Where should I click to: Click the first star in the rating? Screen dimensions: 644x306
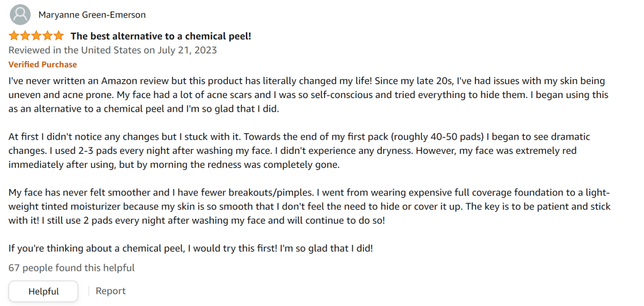tap(14, 36)
